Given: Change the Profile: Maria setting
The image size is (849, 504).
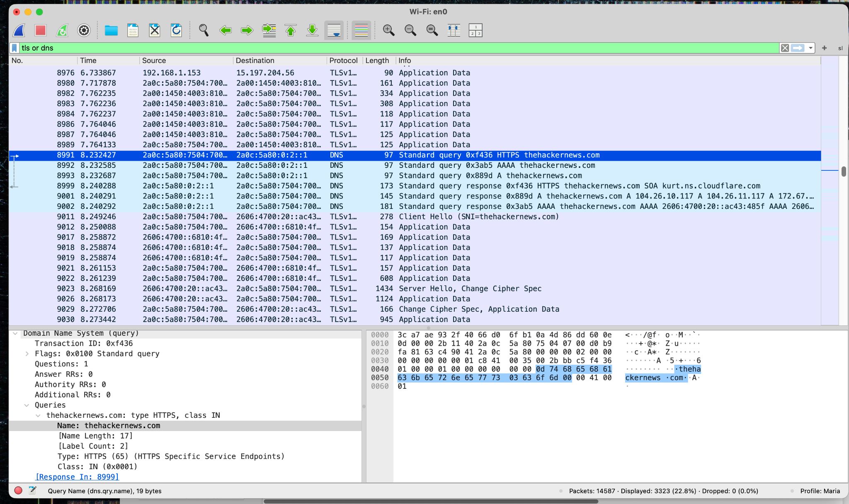Looking at the screenshot, I should click(x=820, y=491).
